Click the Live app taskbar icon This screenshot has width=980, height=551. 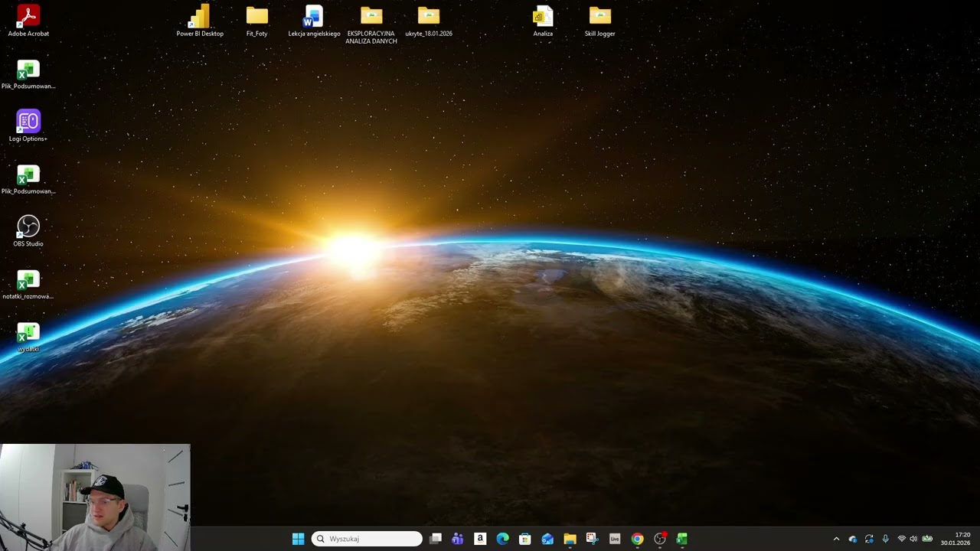[615, 539]
